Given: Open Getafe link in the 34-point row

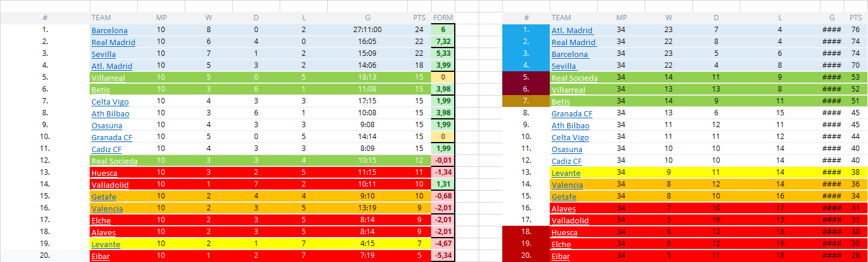Looking at the screenshot, I should point(564,197).
